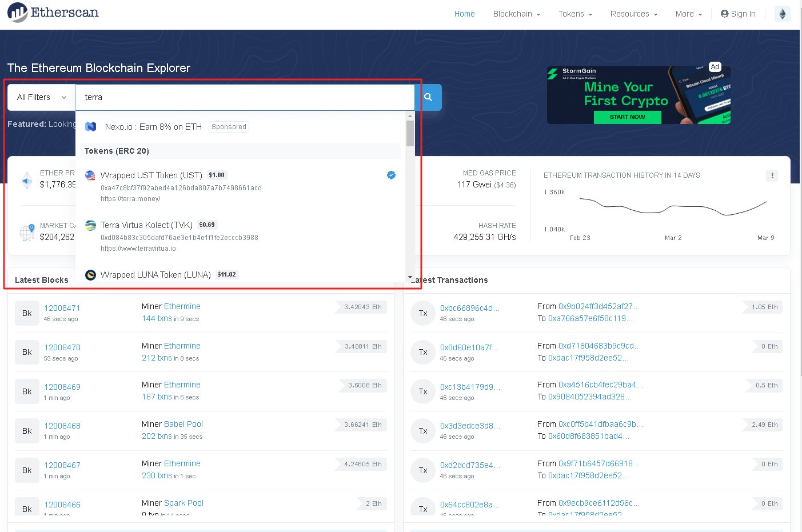The width and height of the screenshot is (802, 532).
Task: Click the magnifier search button
Action: click(x=428, y=97)
